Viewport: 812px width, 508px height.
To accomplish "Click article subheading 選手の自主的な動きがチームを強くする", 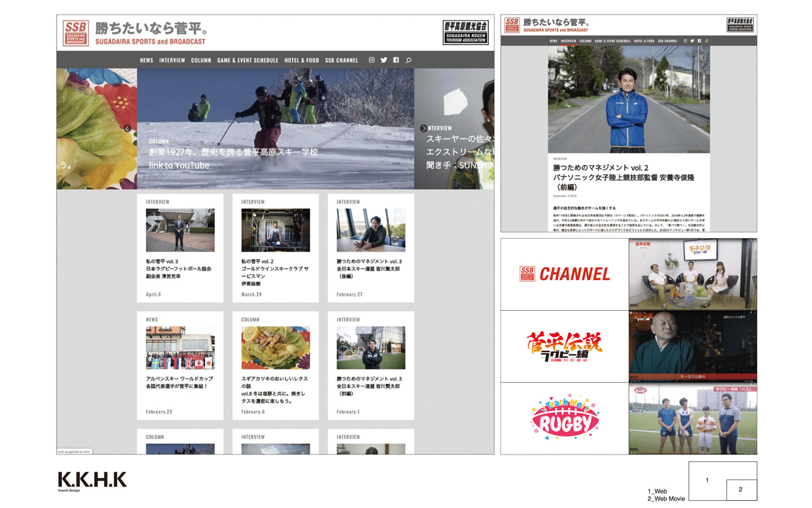I will click(x=584, y=208).
